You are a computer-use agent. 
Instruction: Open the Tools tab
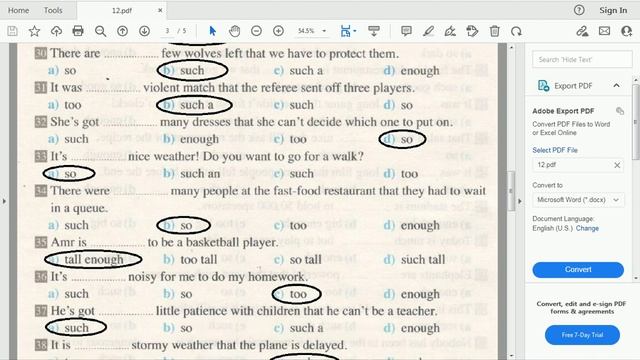(53, 10)
